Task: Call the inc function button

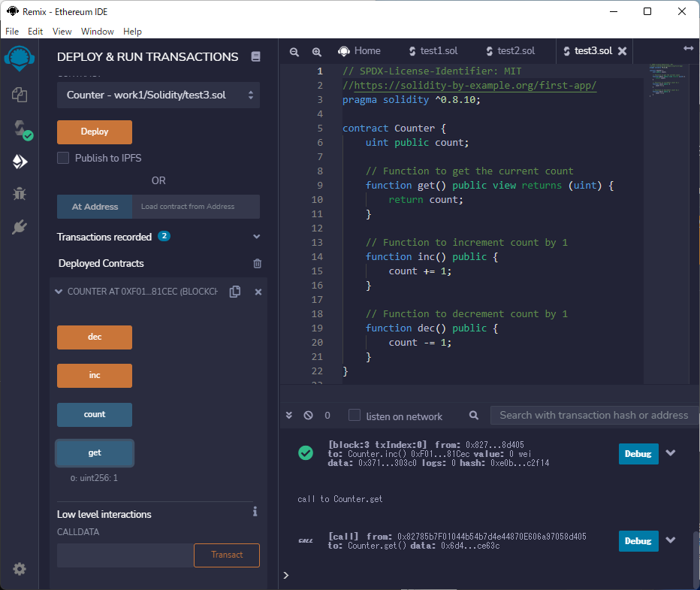Action: click(95, 376)
